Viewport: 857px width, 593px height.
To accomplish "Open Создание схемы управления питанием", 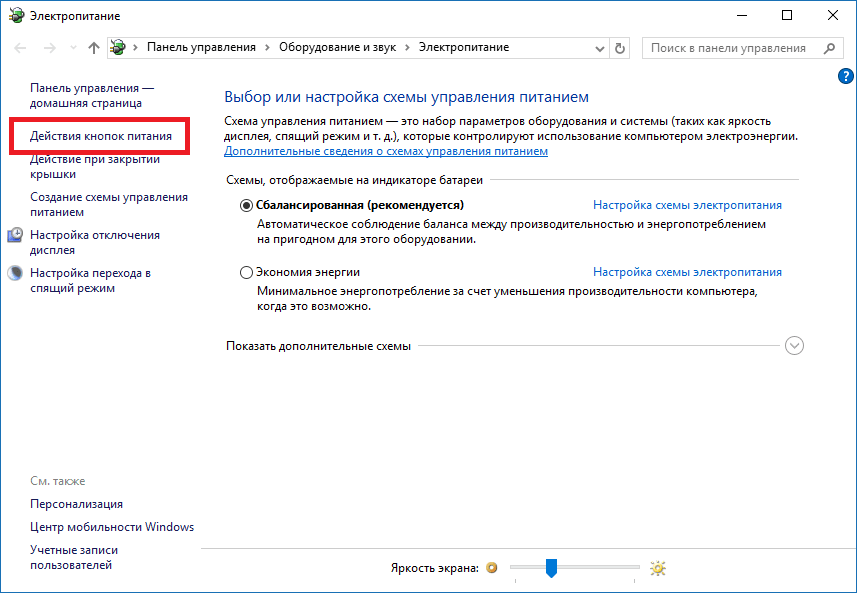I will tap(109, 204).
